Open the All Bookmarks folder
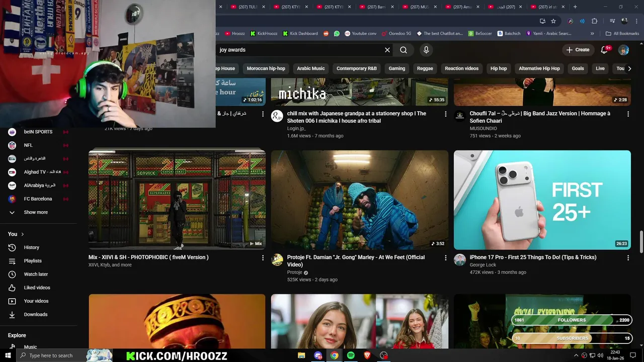Screen dimensions: 644x362 click(x=622, y=34)
